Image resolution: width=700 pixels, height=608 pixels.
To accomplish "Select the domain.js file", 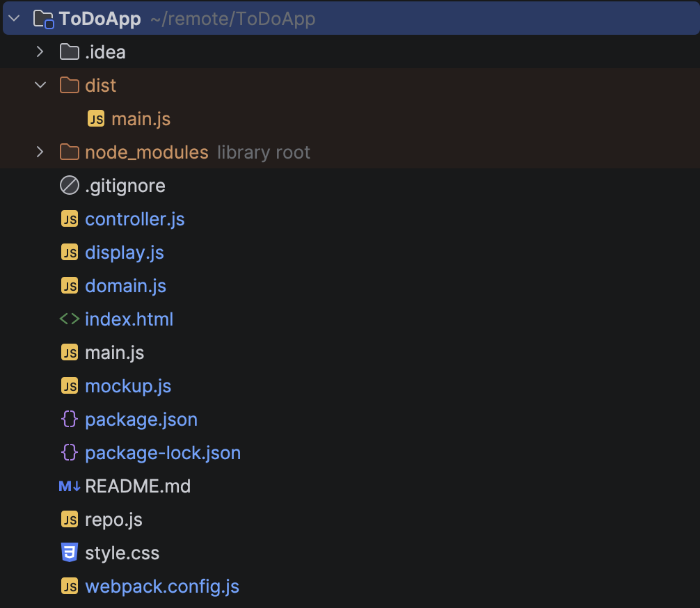I will 125,286.
